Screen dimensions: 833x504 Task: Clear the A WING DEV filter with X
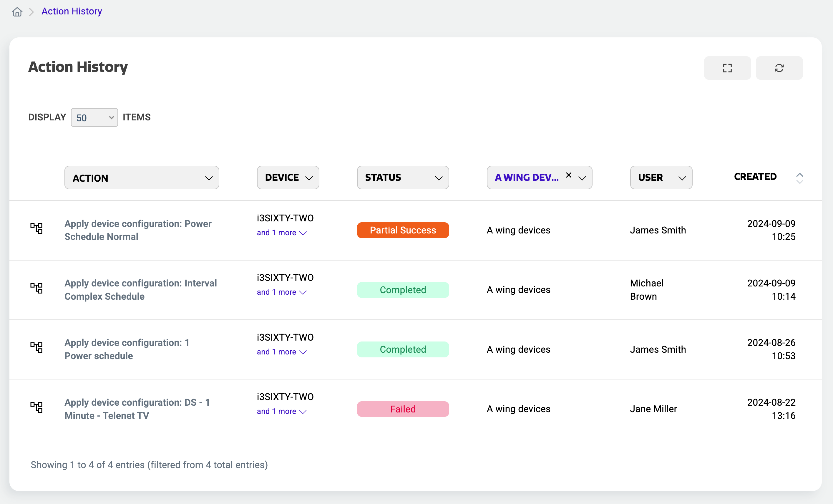point(569,175)
